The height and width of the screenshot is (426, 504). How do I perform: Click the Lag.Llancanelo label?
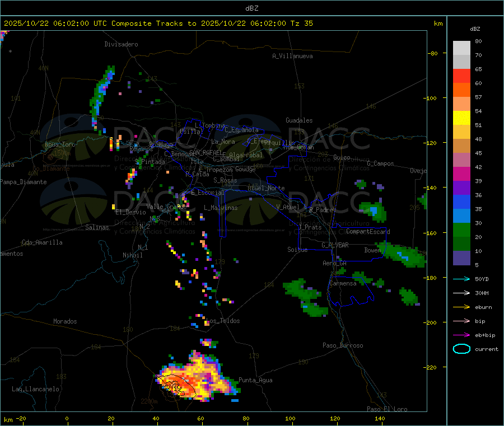click(x=35, y=389)
